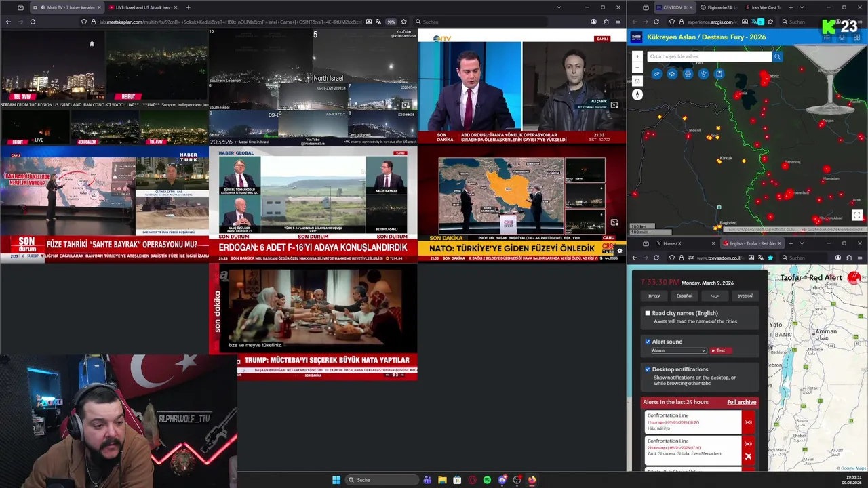Toggle the Desktop notifications checkbox

(648, 369)
